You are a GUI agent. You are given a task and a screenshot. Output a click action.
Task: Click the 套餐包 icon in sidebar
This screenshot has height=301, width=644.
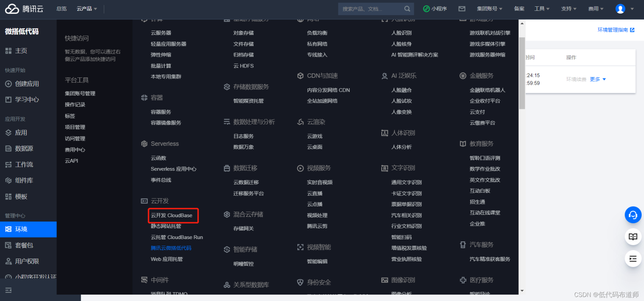point(8,245)
